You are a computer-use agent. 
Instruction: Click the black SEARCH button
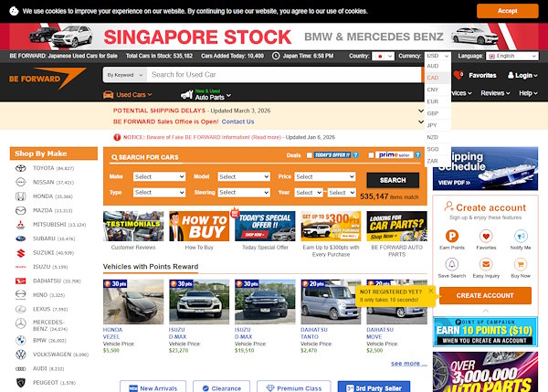point(393,180)
